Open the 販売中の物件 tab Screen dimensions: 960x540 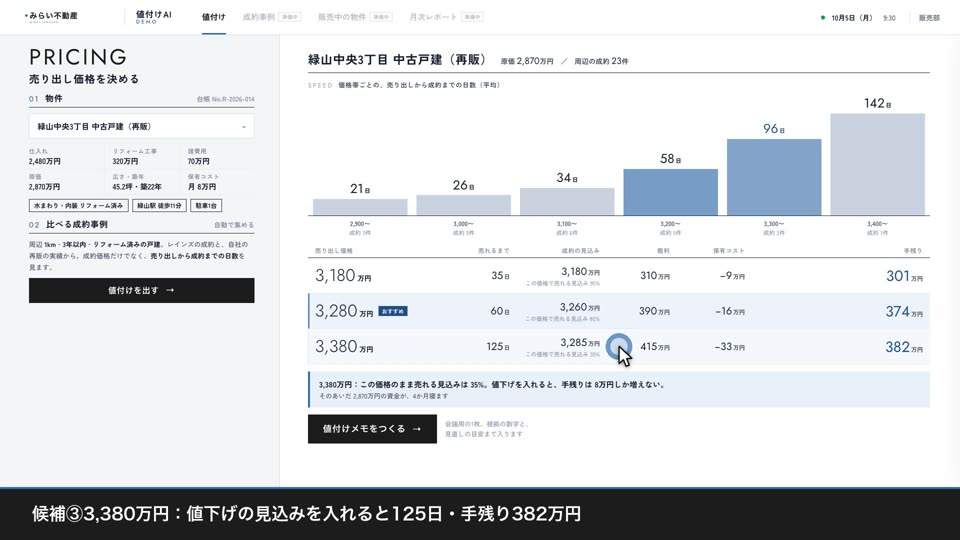(x=355, y=17)
